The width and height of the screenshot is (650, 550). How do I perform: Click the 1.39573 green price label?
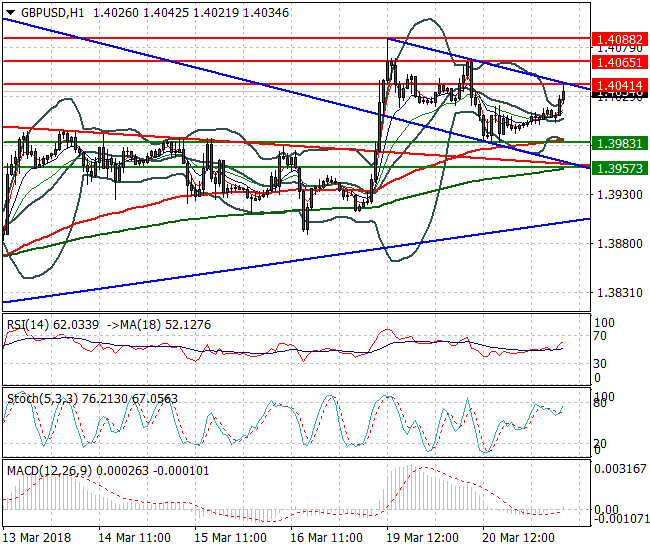(x=620, y=168)
